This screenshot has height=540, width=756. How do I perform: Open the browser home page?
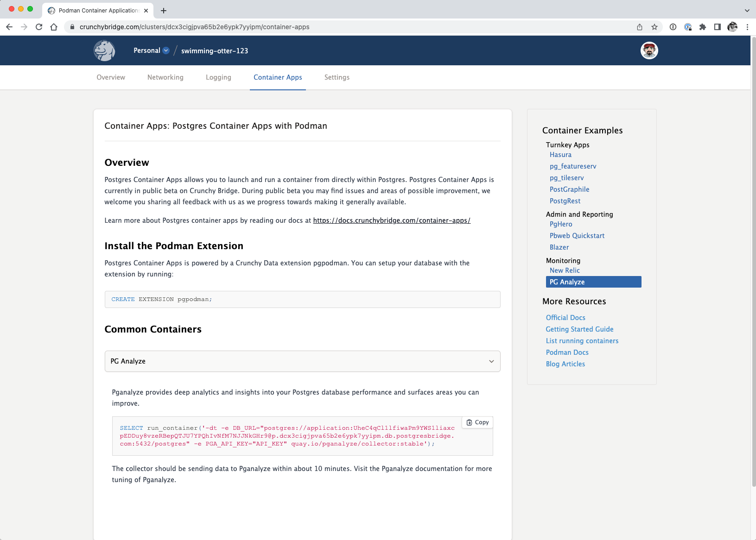[54, 27]
